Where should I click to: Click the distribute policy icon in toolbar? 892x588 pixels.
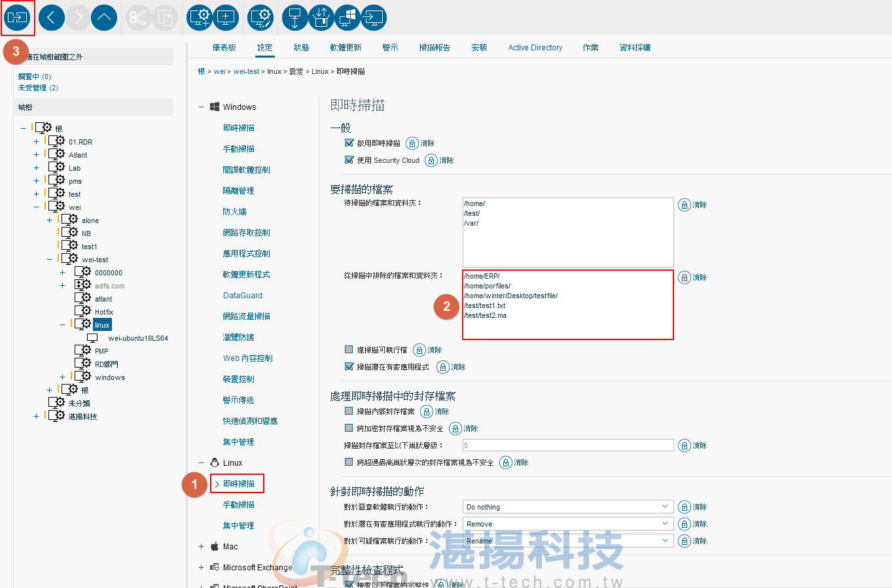click(x=17, y=18)
